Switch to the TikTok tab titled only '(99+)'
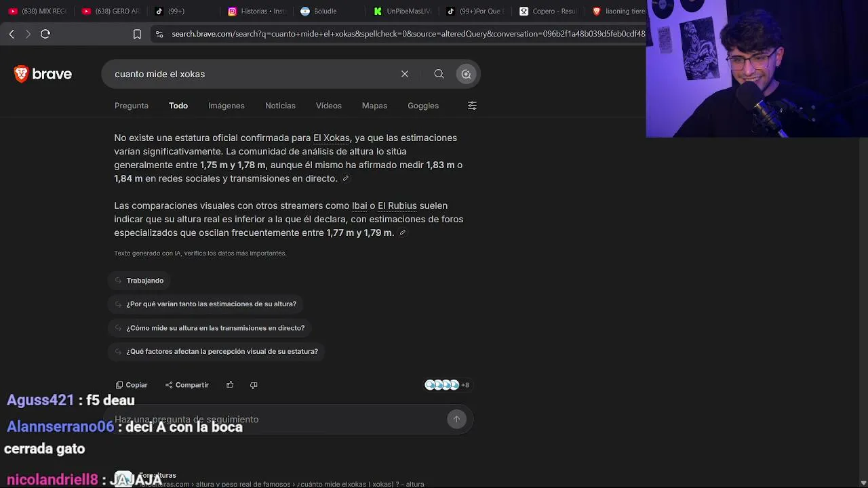 183,11
